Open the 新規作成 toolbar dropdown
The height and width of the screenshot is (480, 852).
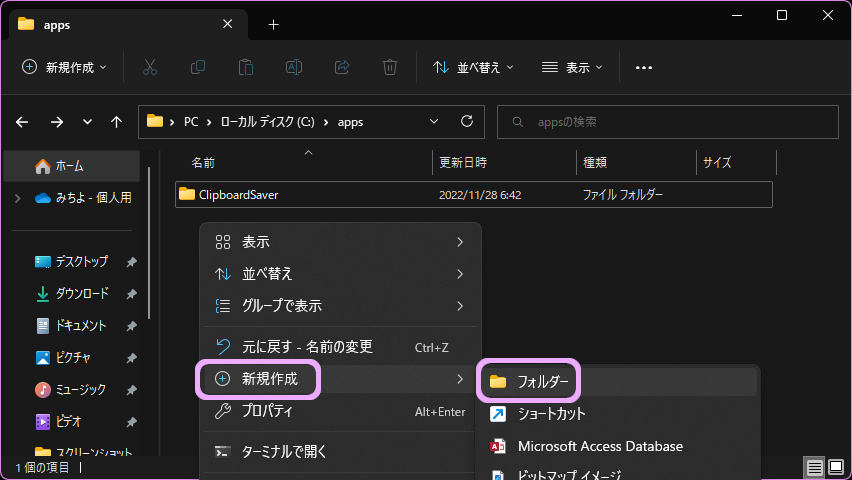pyautogui.click(x=64, y=67)
